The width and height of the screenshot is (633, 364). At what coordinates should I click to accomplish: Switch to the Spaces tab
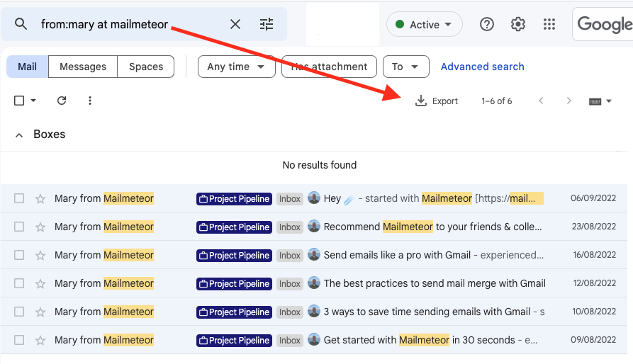click(x=146, y=67)
